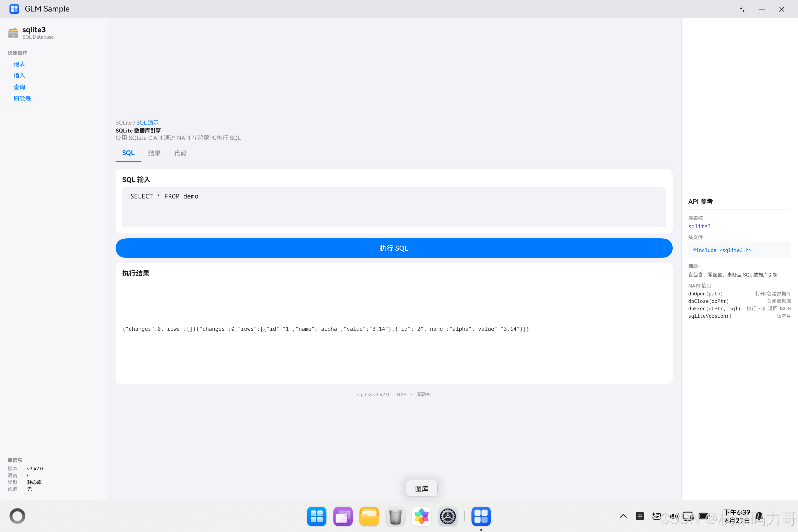Open the keyboard icon in tray
The image size is (798, 532).
tap(657, 516)
